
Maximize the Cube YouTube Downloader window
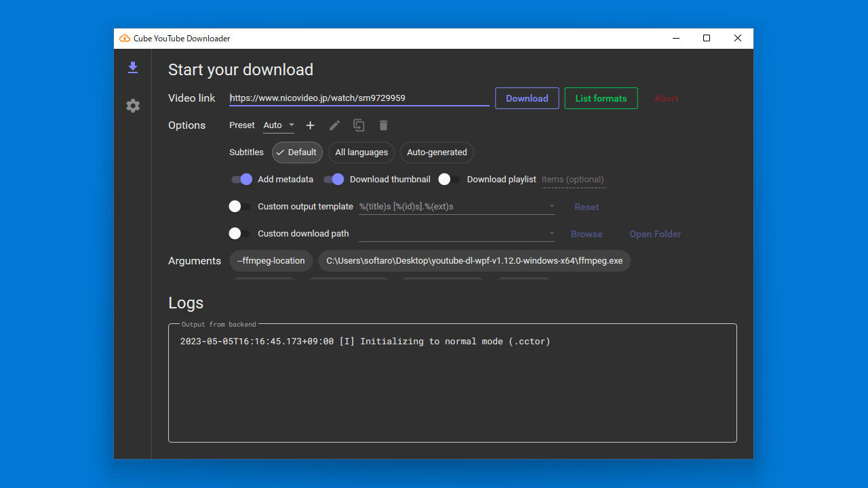[707, 39]
